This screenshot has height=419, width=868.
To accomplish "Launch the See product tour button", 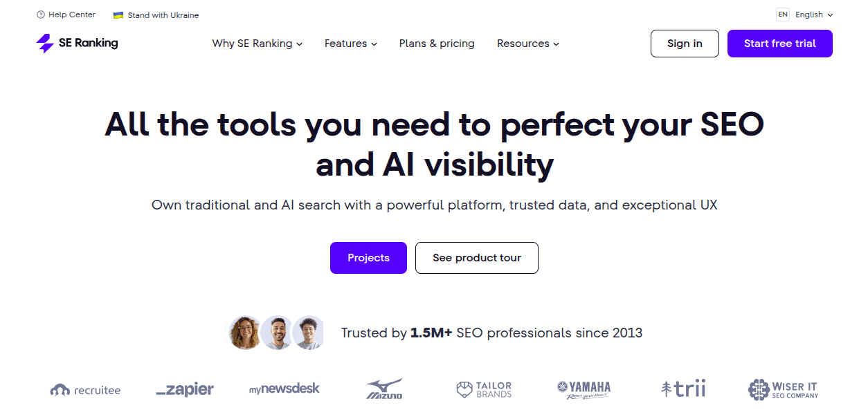I will click(476, 258).
